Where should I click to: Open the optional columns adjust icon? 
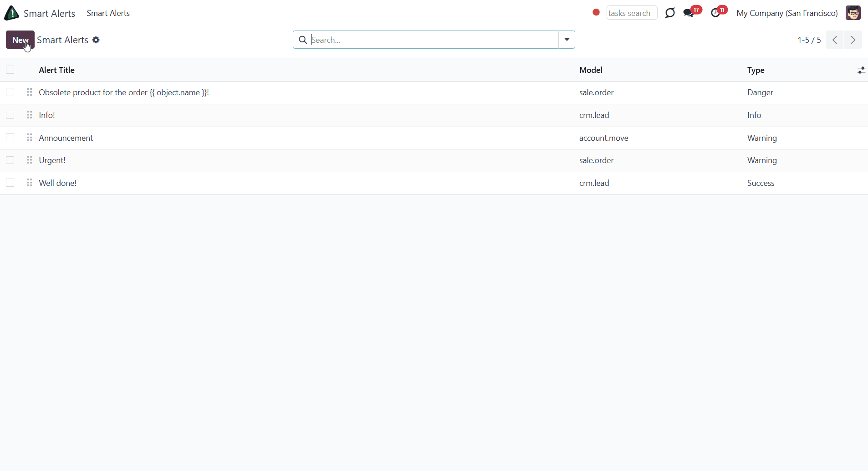click(x=861, y=70)
